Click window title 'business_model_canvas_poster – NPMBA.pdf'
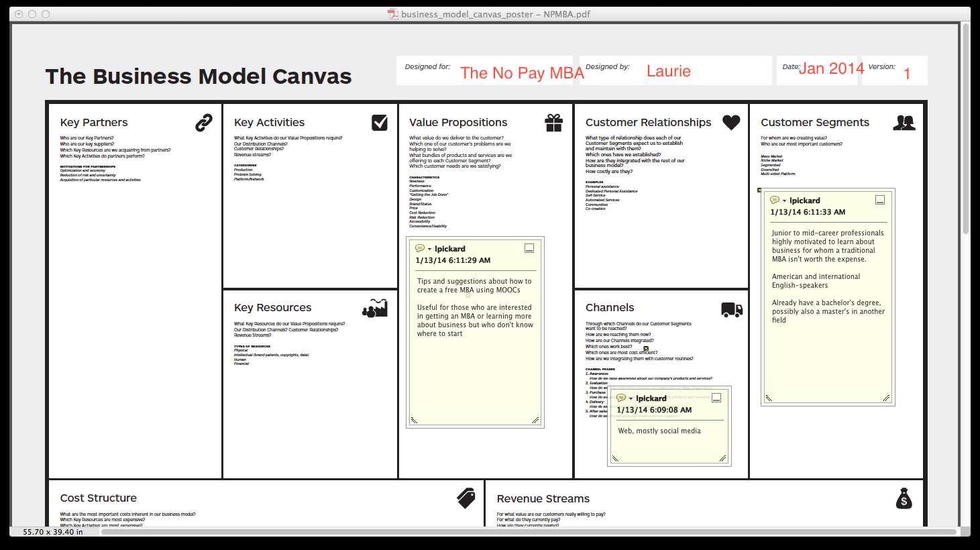Viewport: 980px width, 550px height. tap(496, 14)
